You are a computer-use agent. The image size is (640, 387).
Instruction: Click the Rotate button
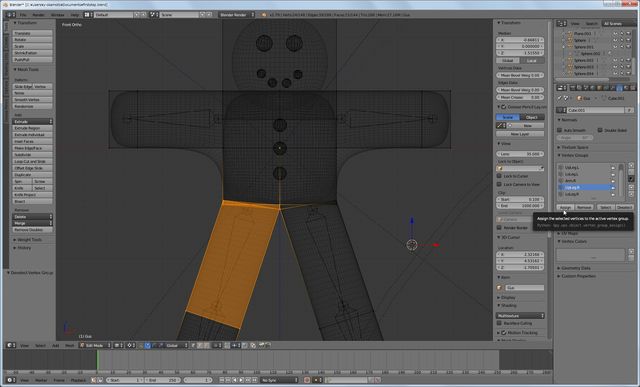coord(32,40)
